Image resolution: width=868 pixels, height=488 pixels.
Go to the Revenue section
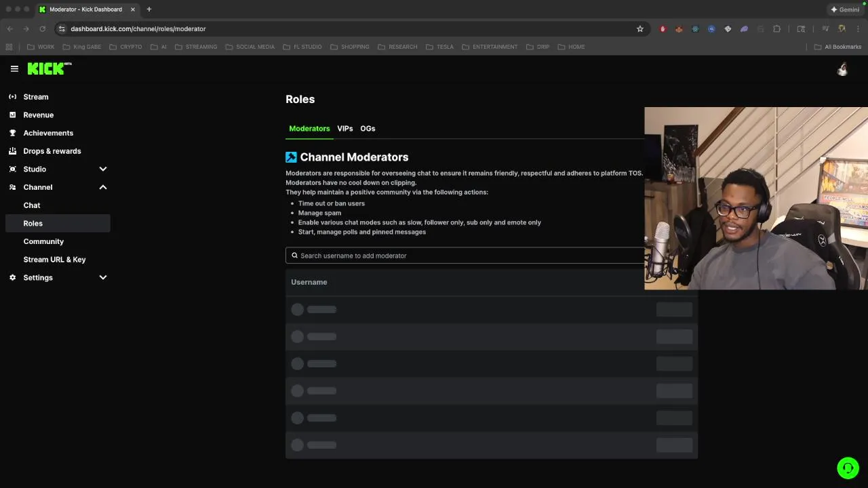click(x=38, y=115)
